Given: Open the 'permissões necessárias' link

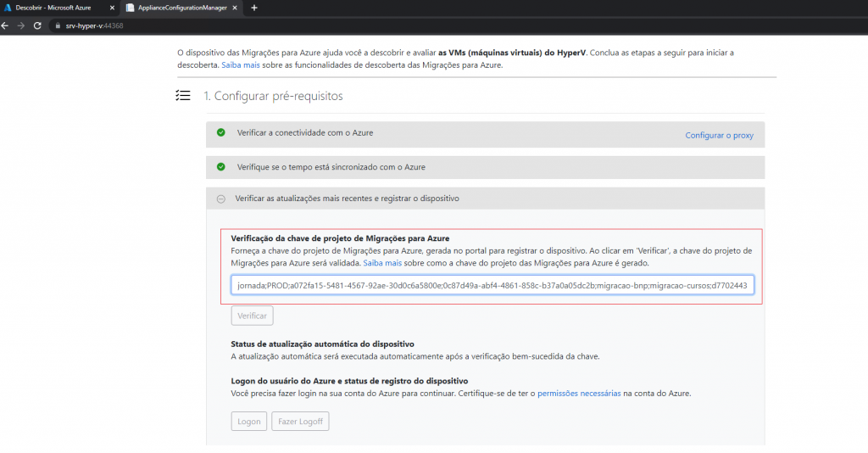Looking at the screenshot, I should click(x=579, y=394).
